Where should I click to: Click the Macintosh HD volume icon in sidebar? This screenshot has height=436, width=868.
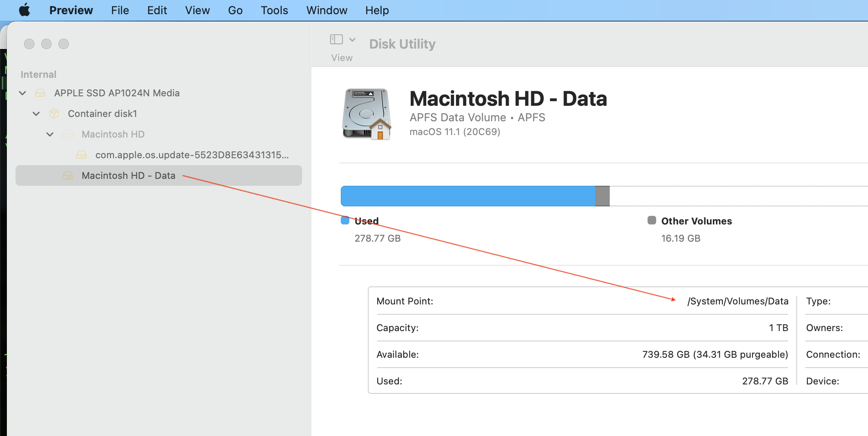(x=68, y=134)
